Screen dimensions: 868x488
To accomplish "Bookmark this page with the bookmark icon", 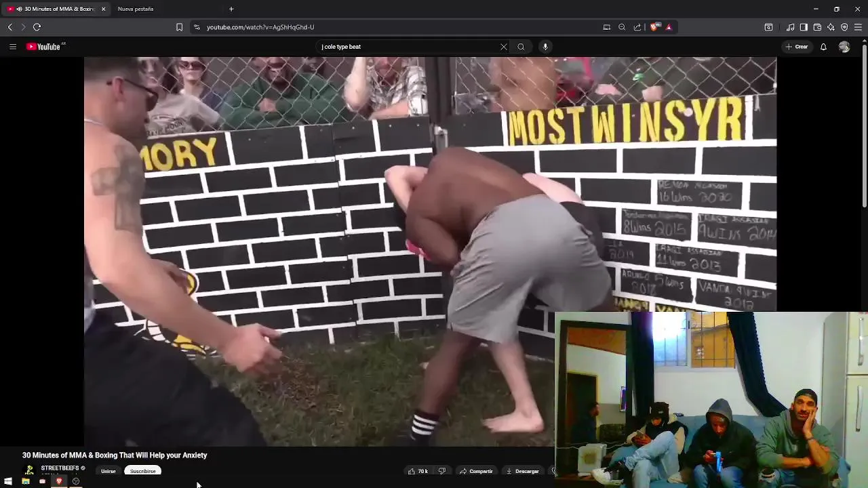I will 179,27.
